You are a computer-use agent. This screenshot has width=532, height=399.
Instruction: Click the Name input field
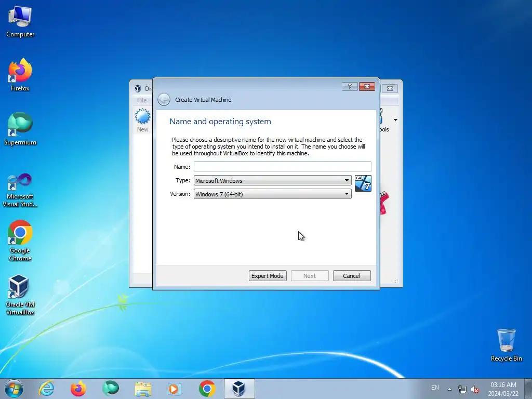[x=282, y=167]
